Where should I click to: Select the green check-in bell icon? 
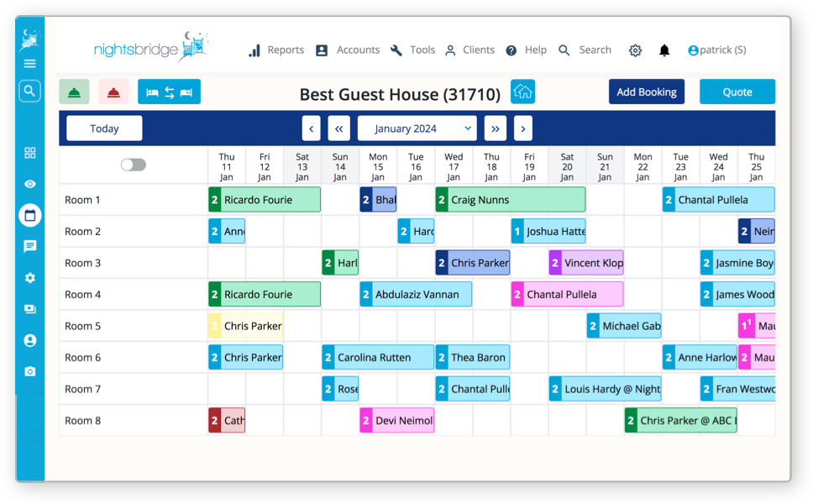coord(74,91)
